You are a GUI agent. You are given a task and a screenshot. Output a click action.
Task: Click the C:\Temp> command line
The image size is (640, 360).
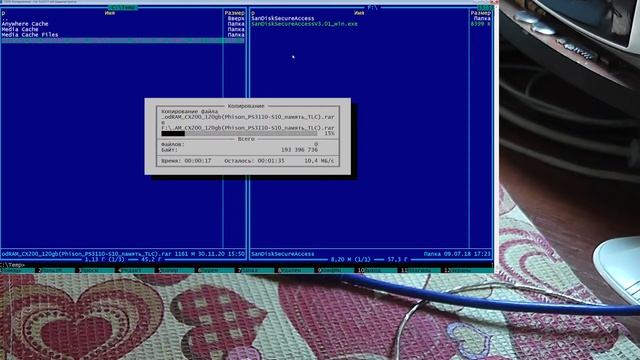[x=13, y=265]
